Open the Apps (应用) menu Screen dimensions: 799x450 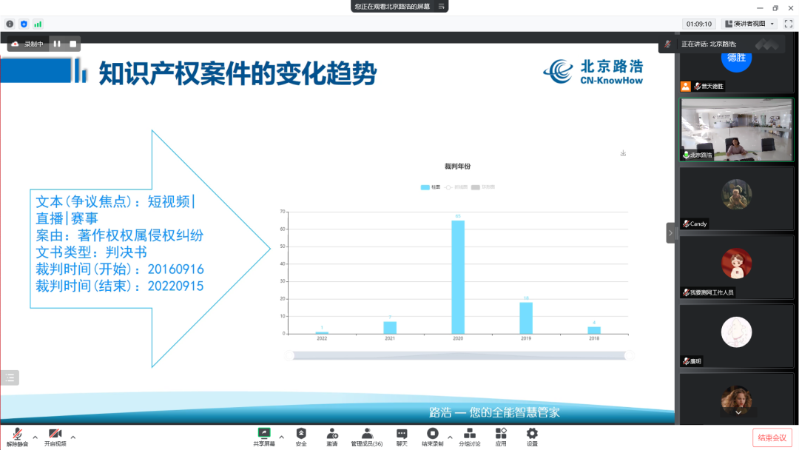(x=501, y=433)
